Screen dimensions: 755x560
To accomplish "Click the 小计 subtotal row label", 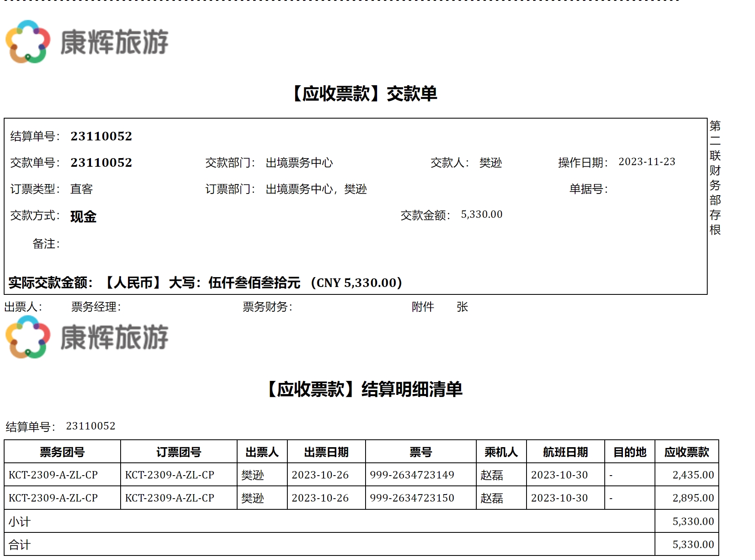I will coord(20,522).
